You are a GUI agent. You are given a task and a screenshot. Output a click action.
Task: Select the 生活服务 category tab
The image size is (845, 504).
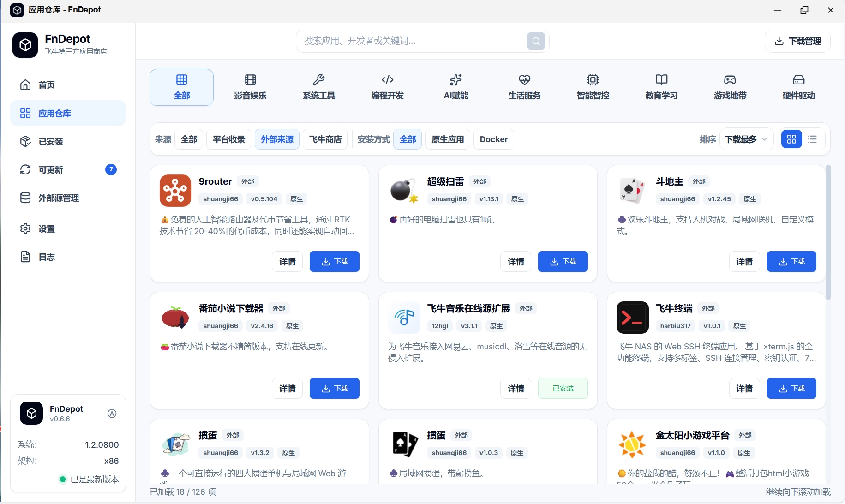524,87
